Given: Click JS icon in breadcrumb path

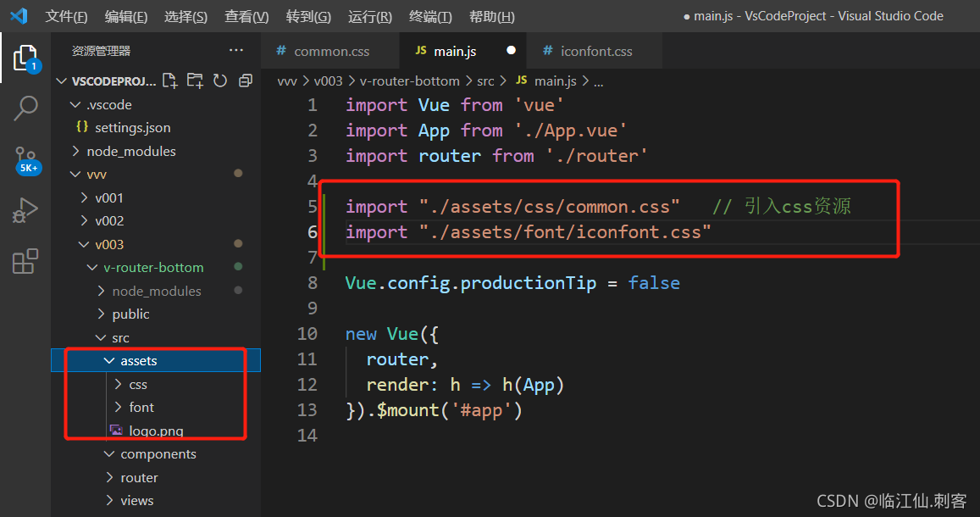Looking at the screenshot, I should pyautogui.click(x=521, y=80).
